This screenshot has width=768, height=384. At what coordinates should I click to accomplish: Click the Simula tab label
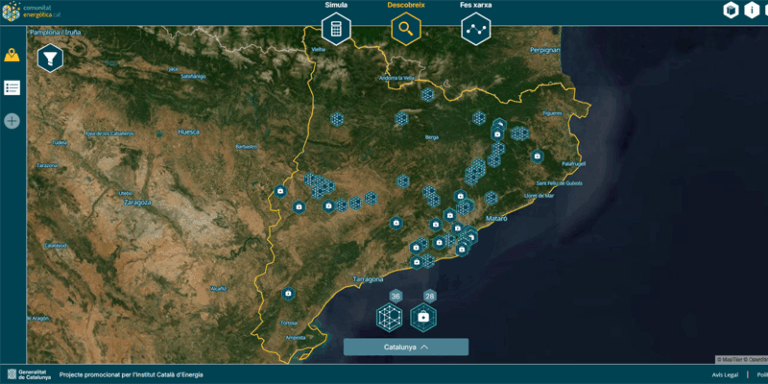[336, 5]
